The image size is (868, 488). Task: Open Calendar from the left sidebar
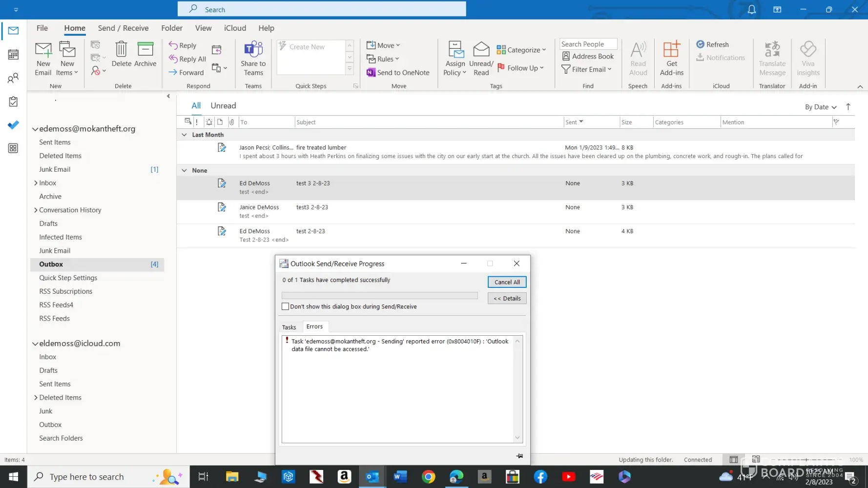(13, 55)
